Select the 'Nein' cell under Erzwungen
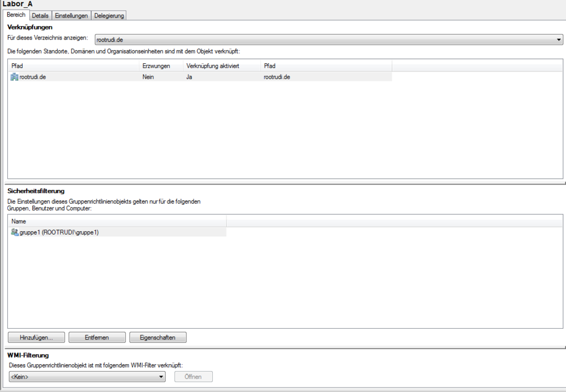 click(148, 77)
